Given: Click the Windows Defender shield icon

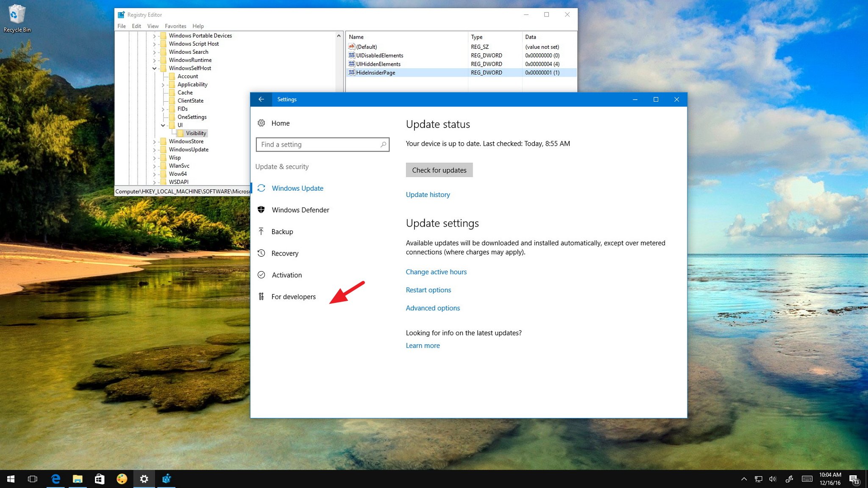Looking at the screenshot, I should pos(261,209).
